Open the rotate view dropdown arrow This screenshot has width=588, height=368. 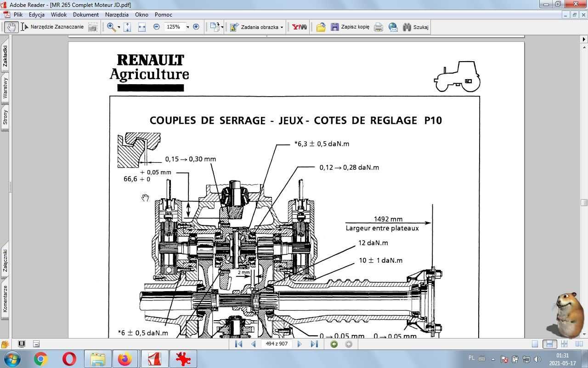click(222, 27)
